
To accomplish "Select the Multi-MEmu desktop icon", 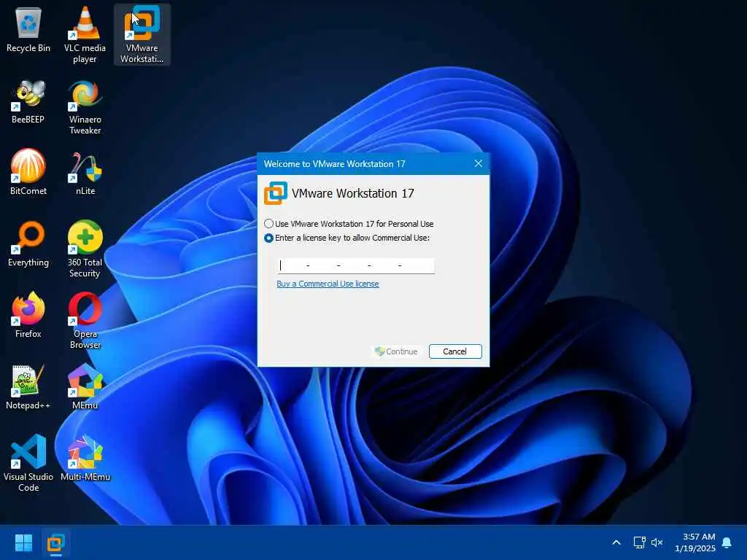I will point(85,458).
